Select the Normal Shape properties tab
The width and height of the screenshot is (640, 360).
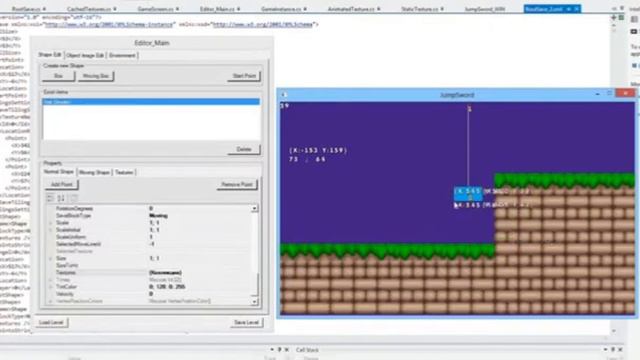(x=58, y=172)
